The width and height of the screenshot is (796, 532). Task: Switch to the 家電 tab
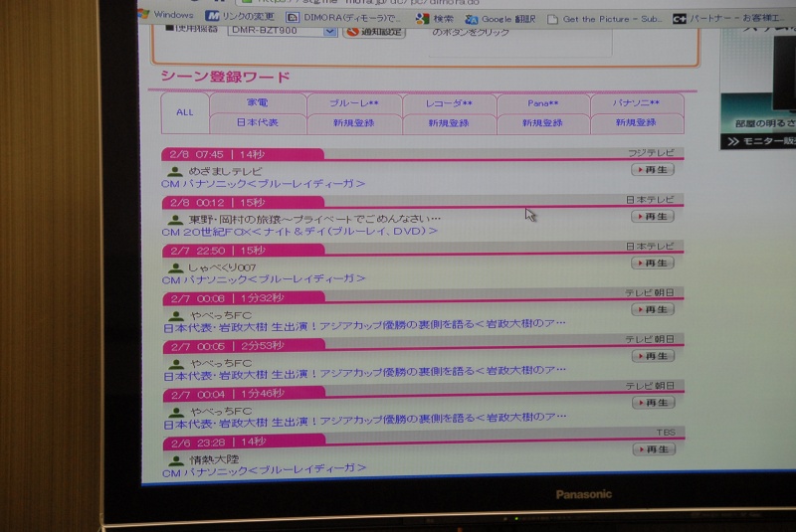pos(258,103)
